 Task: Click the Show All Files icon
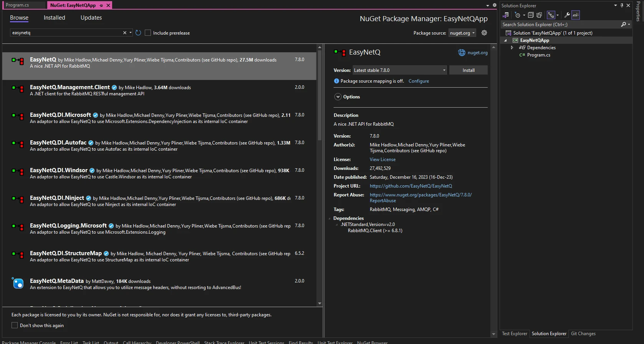pos(539,15)
